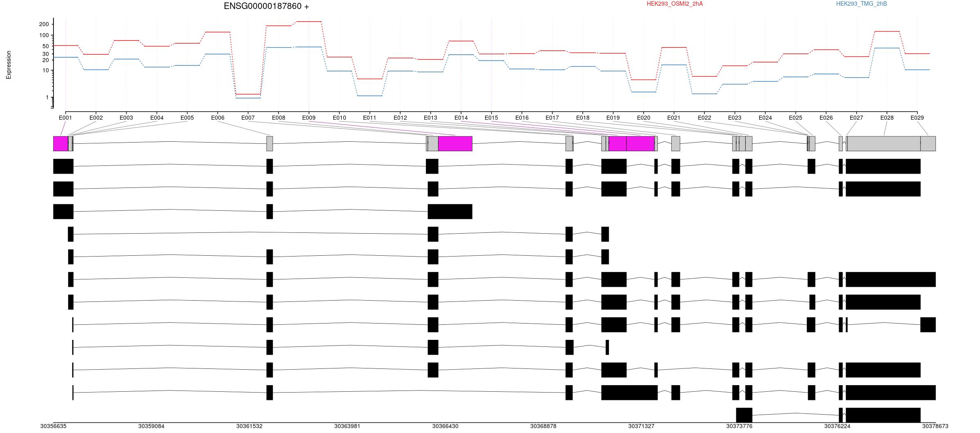Click y-axis tick value 1
Screen dimensions: 980x433
click(47, 98)
